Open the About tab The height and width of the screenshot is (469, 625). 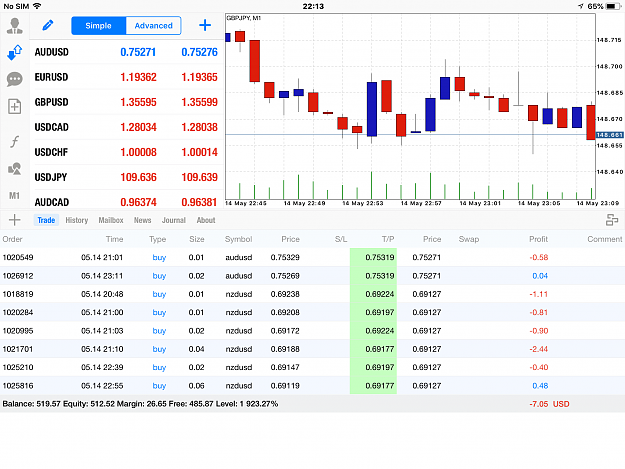click(x=206, y=220)
